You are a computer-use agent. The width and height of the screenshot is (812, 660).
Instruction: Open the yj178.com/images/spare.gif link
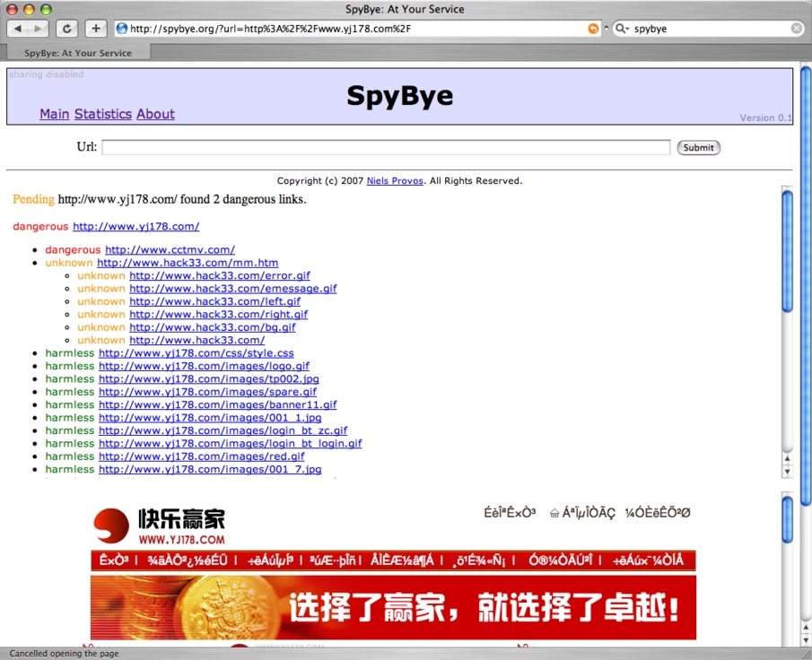click(x=207, y=392)
